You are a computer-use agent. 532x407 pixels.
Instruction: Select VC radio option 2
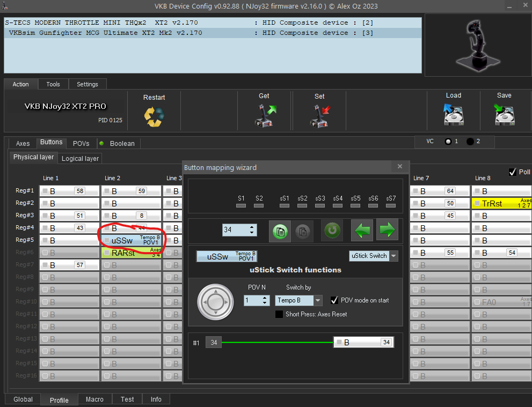(x=470, y=142)
